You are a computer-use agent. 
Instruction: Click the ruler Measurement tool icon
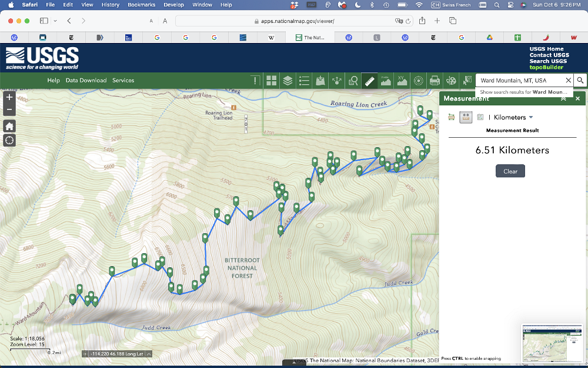(369, 81)
